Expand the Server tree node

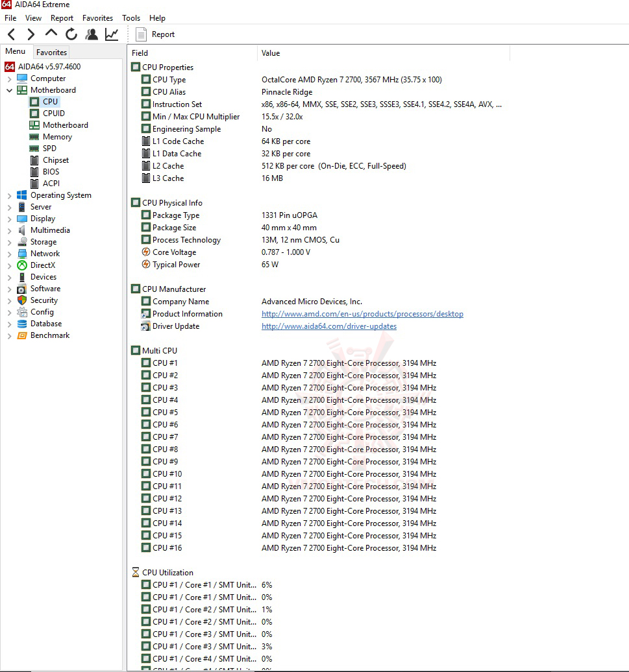[10, 207]
